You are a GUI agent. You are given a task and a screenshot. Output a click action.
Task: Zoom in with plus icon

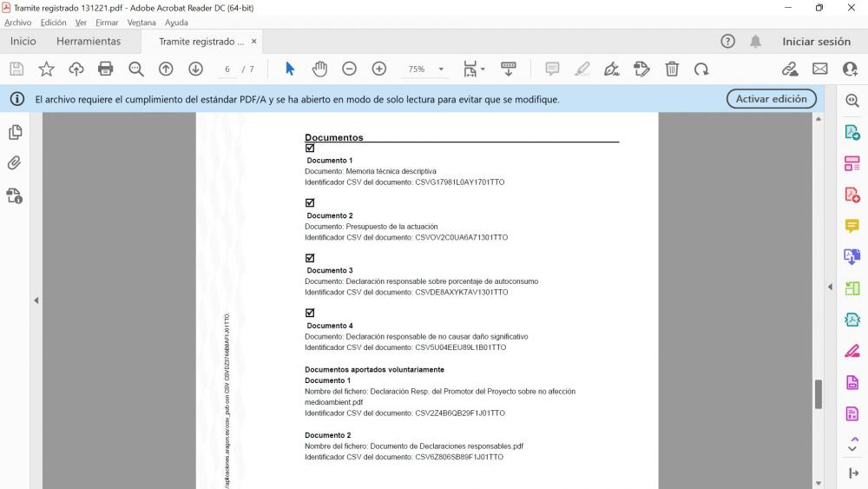click(x=379, y=69)
